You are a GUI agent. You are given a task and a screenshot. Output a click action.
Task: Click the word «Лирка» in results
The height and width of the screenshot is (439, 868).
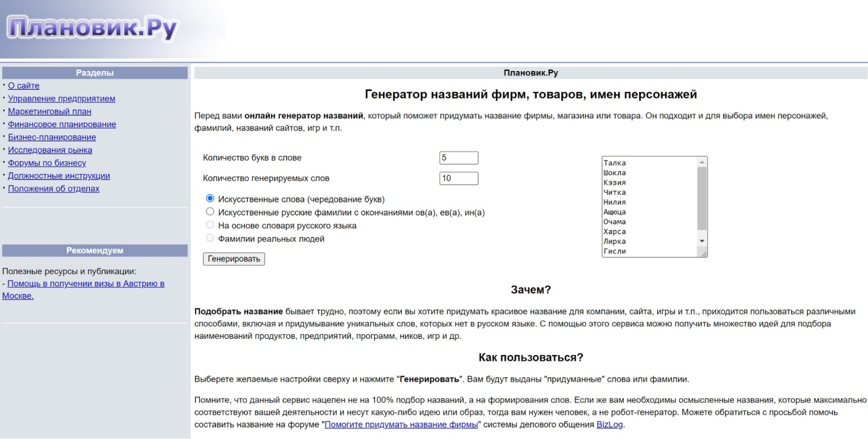pyautogui.click(x=614, y=241)
